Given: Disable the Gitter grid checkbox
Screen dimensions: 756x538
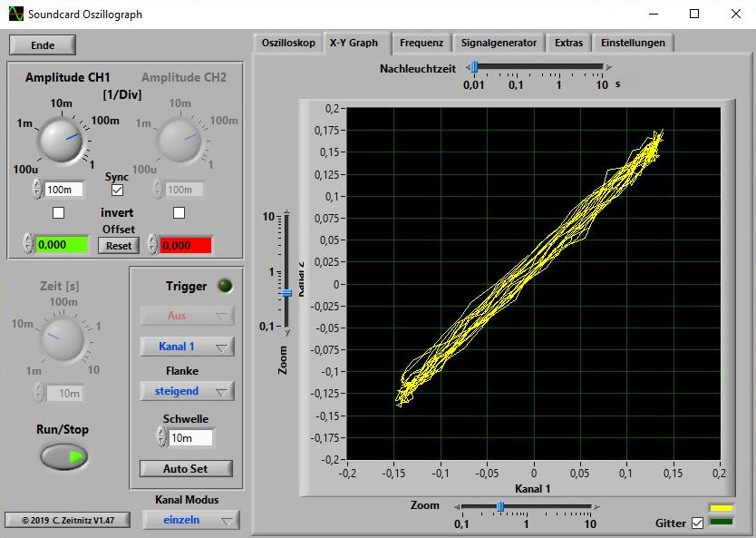Looking at the screenshot, I should pos(697,523).
